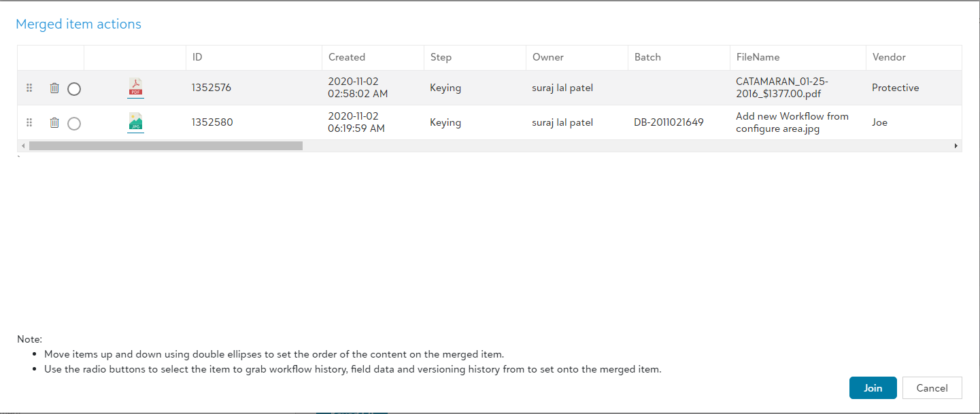Click the scroll right arrow of the grid
The height and width of the screenshot is (414, 980).
(x=956, y=145)
